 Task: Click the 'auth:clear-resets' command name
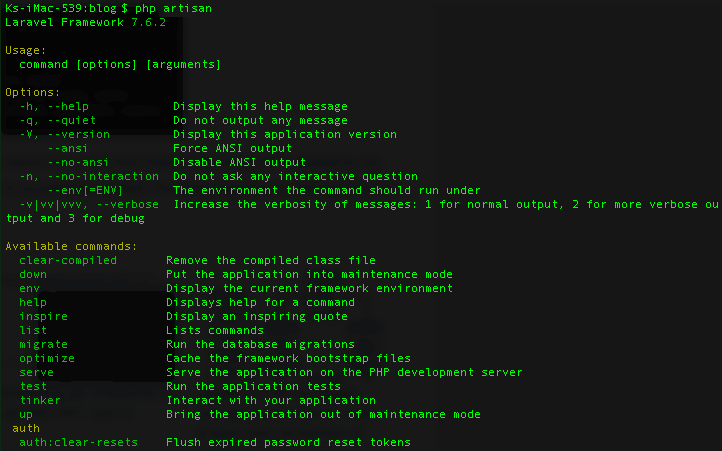point(79,442)
